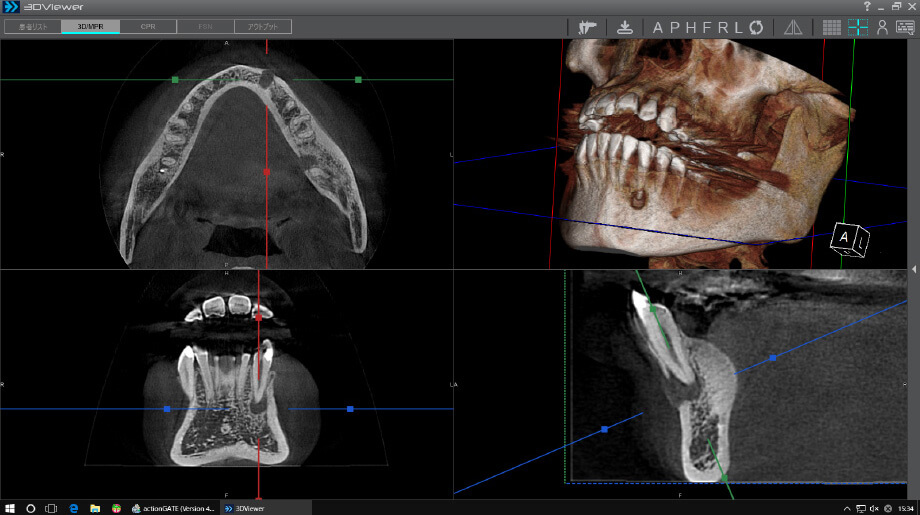Image resolution: width=920 pixels, height=515 pixels.
Task: Open actionGATE from the Windows taskbar
Action: pos(173,508)
